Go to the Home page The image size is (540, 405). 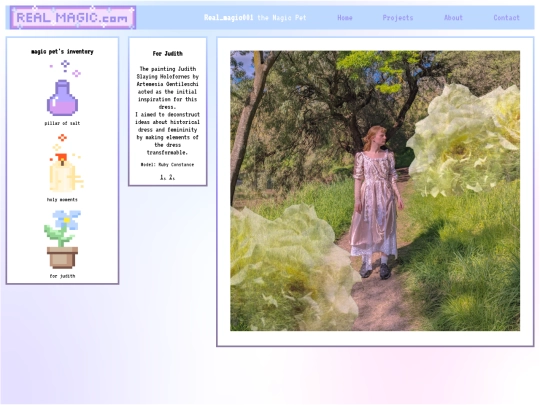tap(345, 18)
